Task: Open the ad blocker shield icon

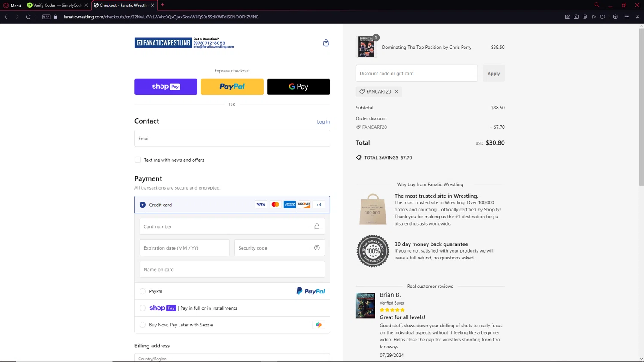Action: [x=585, y=17]
